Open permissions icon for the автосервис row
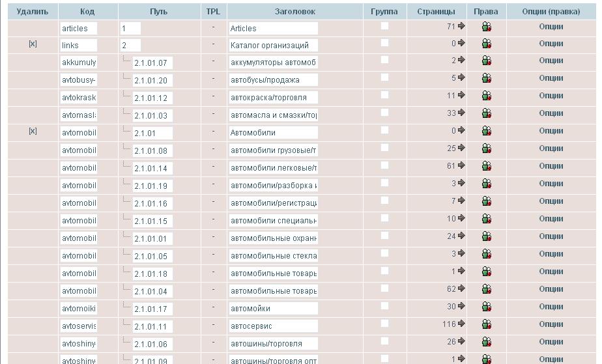Screen dimensions: 602x364 tap(486, 324)
